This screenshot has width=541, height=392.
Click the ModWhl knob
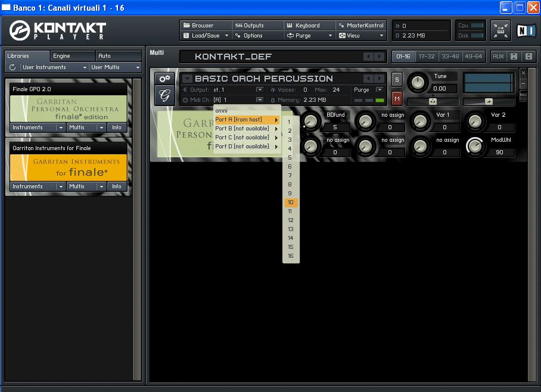click(475, 147)
